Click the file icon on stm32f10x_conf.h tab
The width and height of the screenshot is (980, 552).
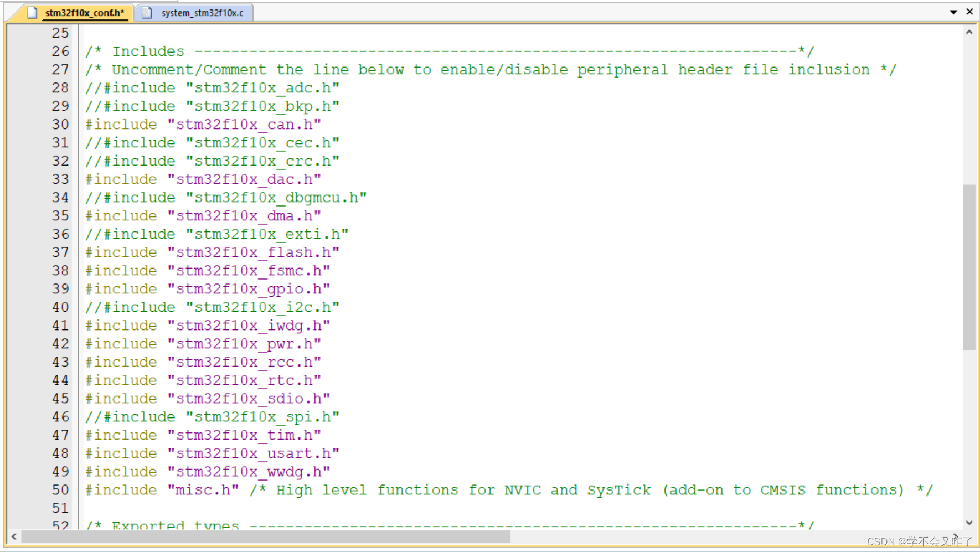click(32, 12)
